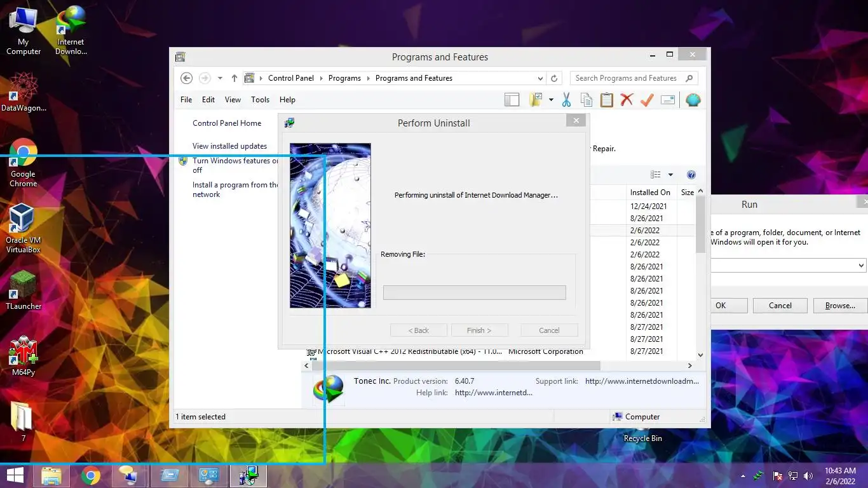Go back with the Back arrow button
This screenshot has width=868, height=488.
[x=186, y=78]
